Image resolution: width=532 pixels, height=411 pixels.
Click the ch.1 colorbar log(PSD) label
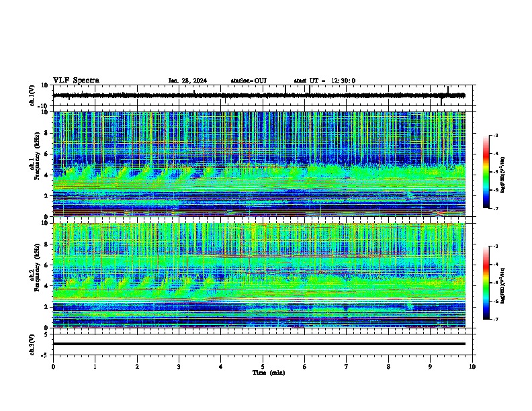tap(502, 175)
